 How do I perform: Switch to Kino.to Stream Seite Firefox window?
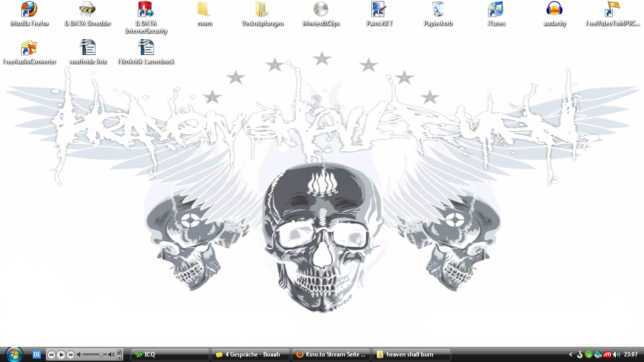click(x=331, y=354)
